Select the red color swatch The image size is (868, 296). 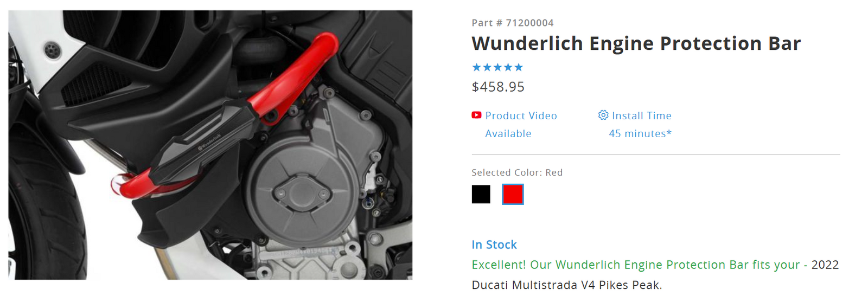tap(513, 194)
